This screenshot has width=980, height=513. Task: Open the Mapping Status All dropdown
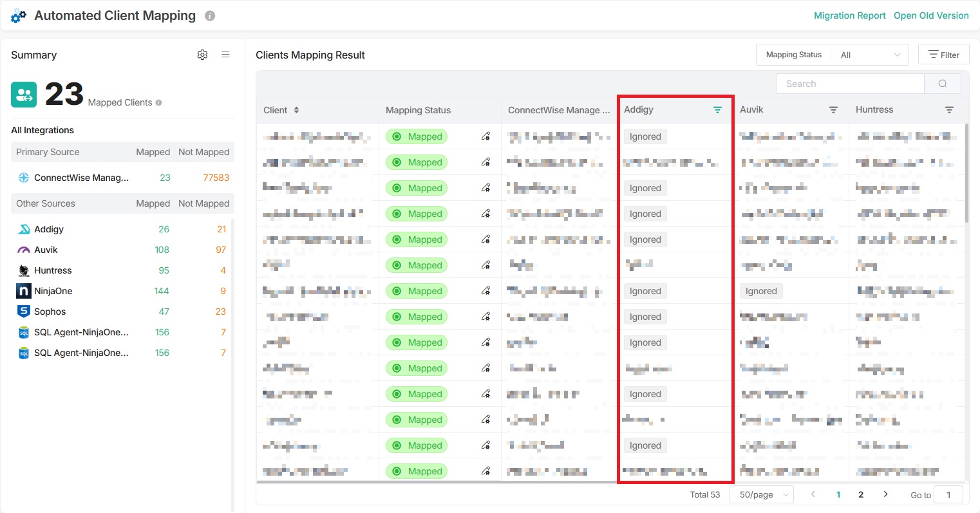871,55
